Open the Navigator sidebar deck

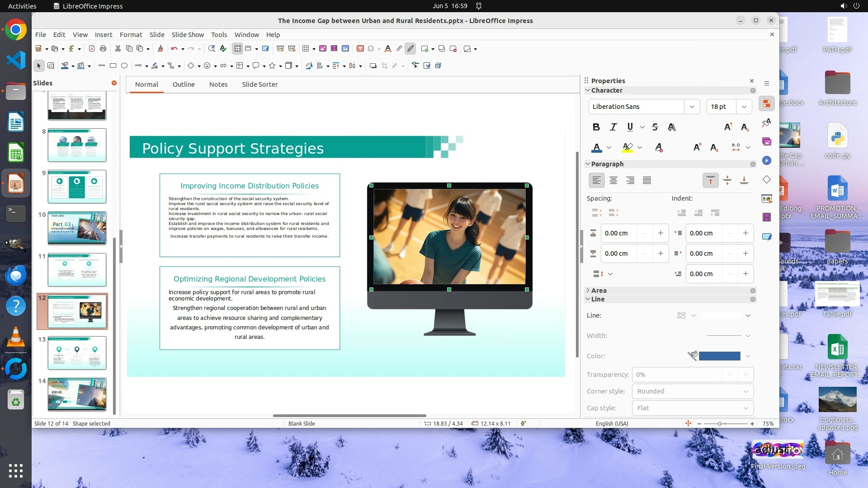767,160
